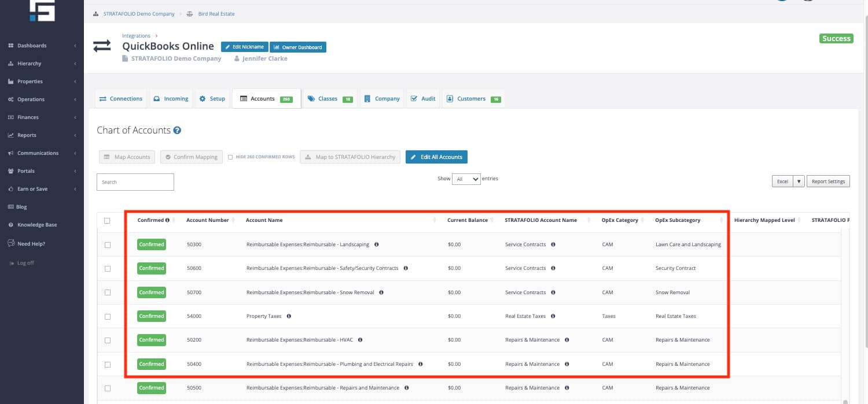Viewport: 868px width, 404px height.
Task: Click the Need Help chat icon
Action: click(11, 243)
